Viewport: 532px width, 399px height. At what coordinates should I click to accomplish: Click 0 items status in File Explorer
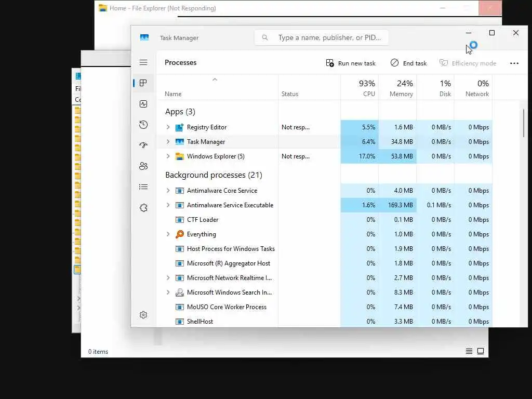pos(98,352)
